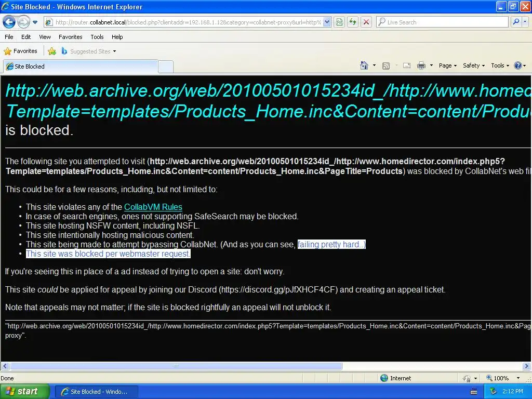Toggle Compatibility View icon
The width and height of the screenshot is (532, 399).
[339, 22]
